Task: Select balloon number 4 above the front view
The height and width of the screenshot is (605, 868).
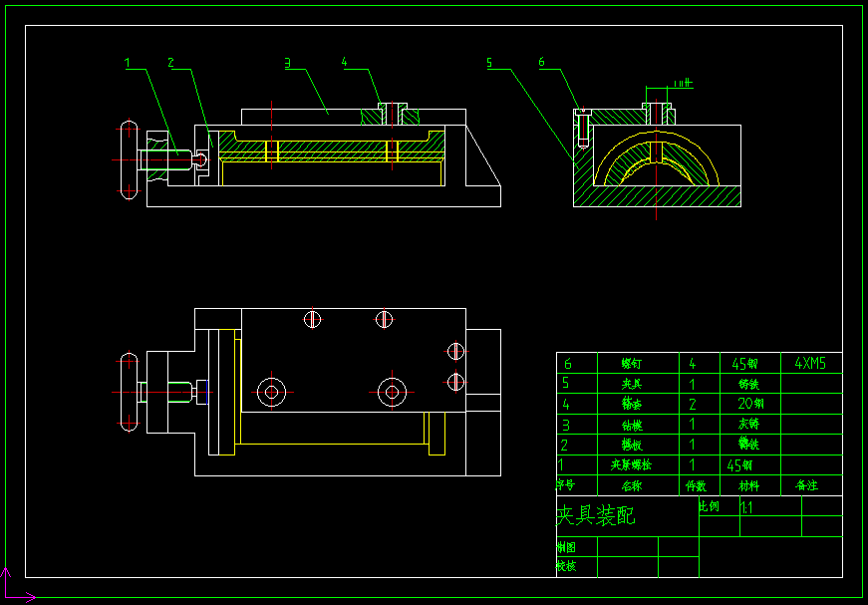Action: coord(345,62)
